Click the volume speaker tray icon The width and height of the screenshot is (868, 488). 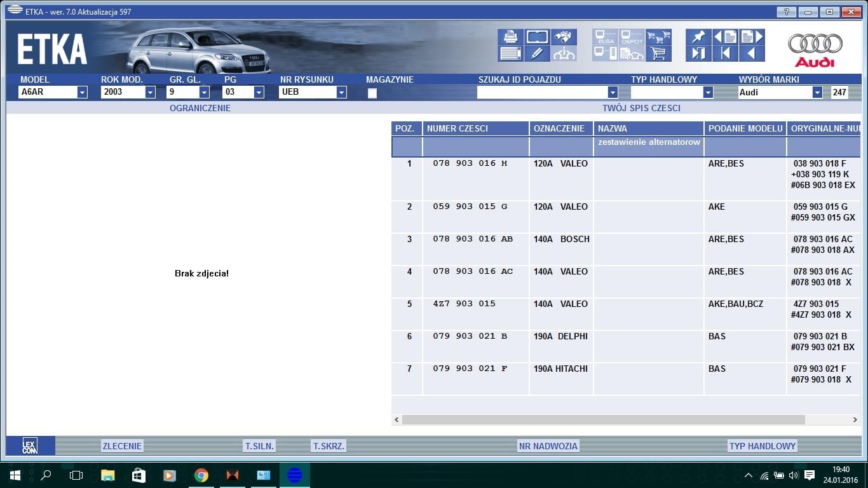click(793, 475)
